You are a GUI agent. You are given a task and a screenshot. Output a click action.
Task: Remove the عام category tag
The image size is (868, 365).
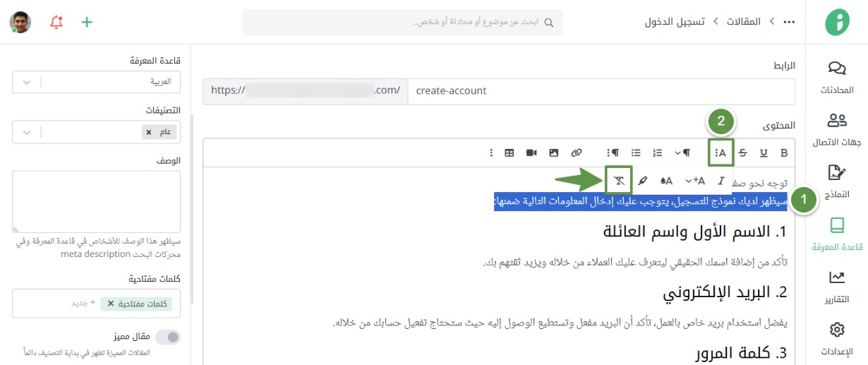point(148,132)
